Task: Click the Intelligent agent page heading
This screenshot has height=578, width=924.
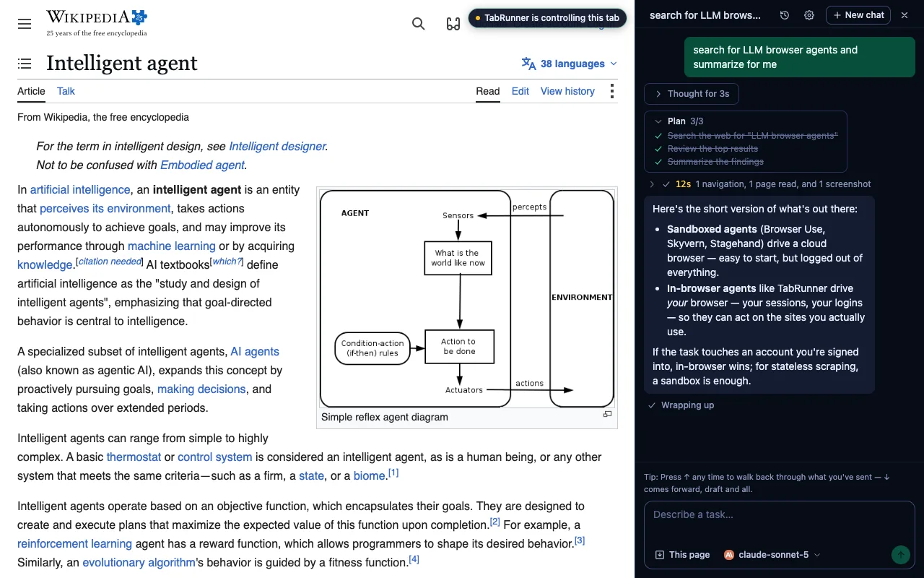Action: (122, 64)
